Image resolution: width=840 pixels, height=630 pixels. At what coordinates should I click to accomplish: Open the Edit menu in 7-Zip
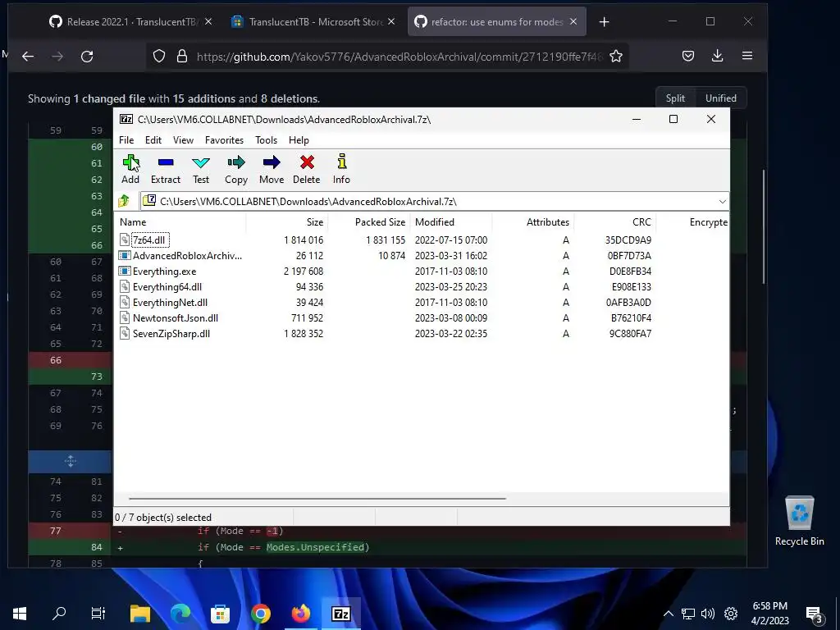pos(153,139)
